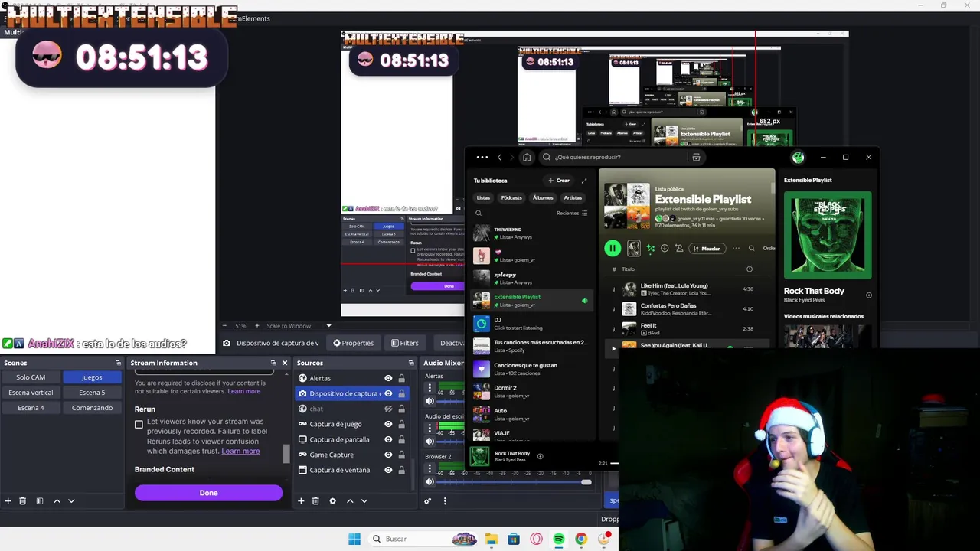The width and height of the screenshot is (980, 551).
Task: Move scene up arrow in Scenes panel
Action: click(x=57, y=501)
